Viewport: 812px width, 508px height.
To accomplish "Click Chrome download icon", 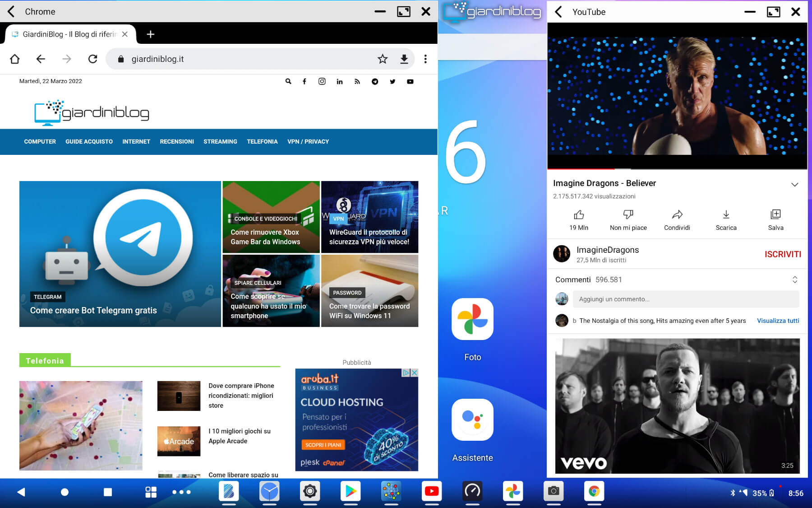I will click(404, 59).
